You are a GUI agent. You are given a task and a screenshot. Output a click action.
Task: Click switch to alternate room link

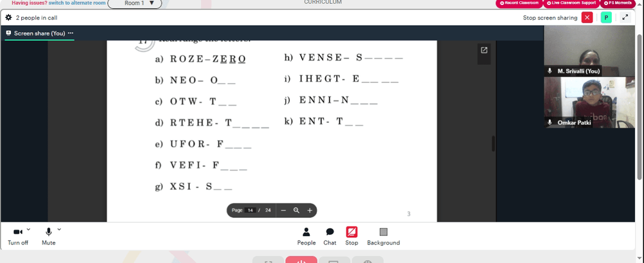[x=77, y=3]
